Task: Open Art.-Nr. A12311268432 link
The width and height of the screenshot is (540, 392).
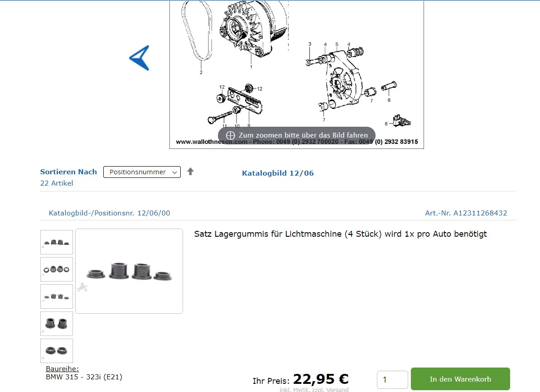Action: [x=466, y=213]
